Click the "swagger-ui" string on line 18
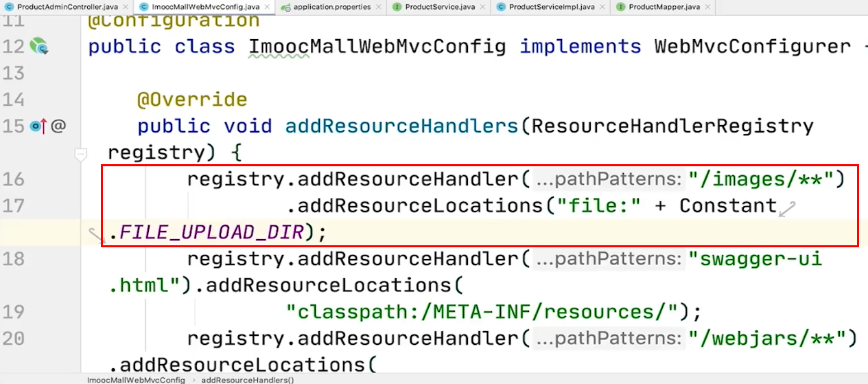 [x=755, y=259]
